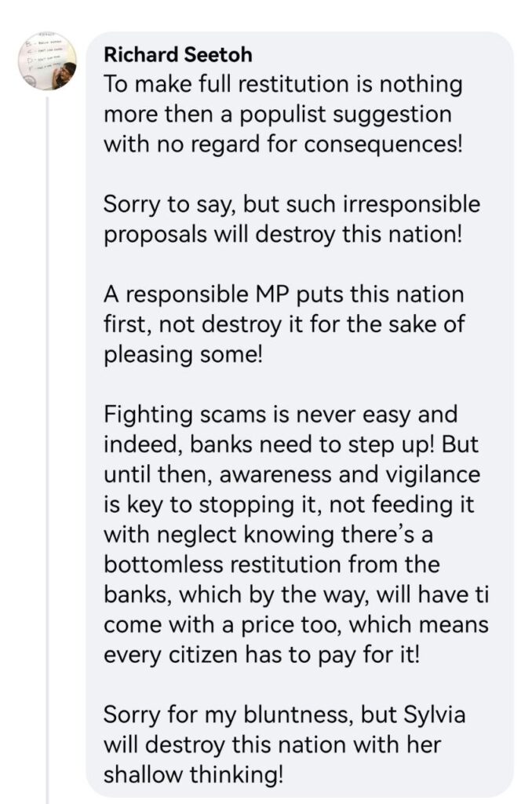Click the 'To make full restitution' paragraph
The image size is (532, 804).
point(283,114)
